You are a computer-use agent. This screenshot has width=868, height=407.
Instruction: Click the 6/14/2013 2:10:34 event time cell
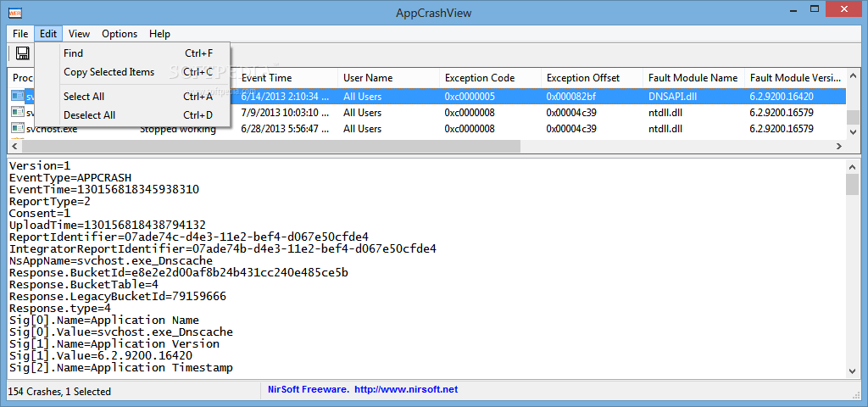(285, 97)
